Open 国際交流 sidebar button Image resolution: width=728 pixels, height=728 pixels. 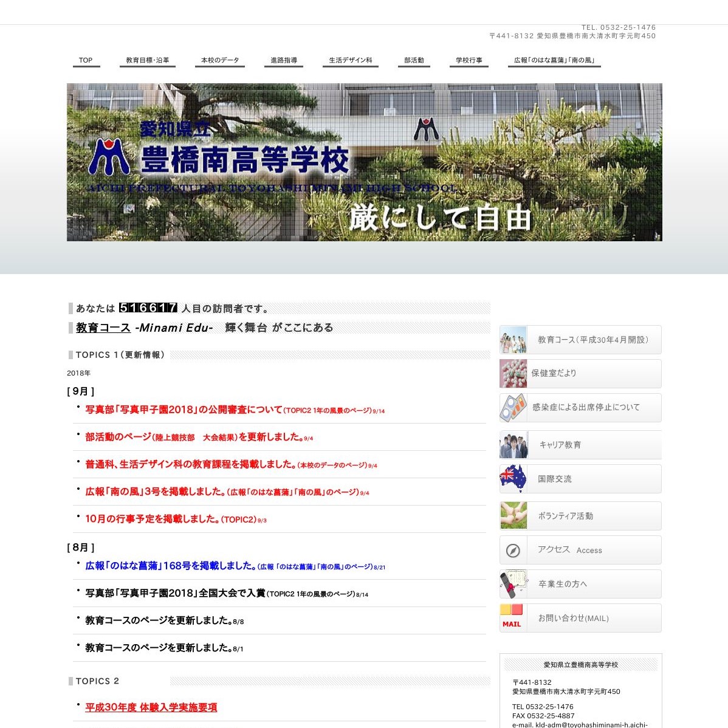[x=581, y=479]
